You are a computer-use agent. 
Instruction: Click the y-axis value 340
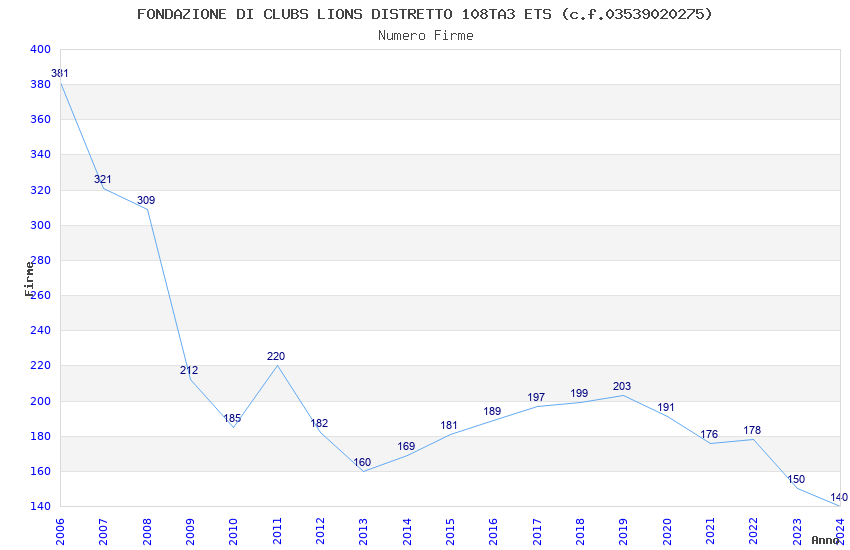(x=41, y=154)
